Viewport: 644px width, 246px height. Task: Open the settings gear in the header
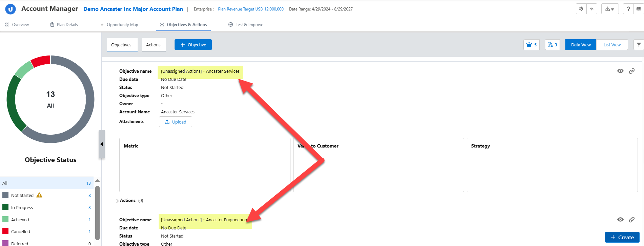click(581, 9)
